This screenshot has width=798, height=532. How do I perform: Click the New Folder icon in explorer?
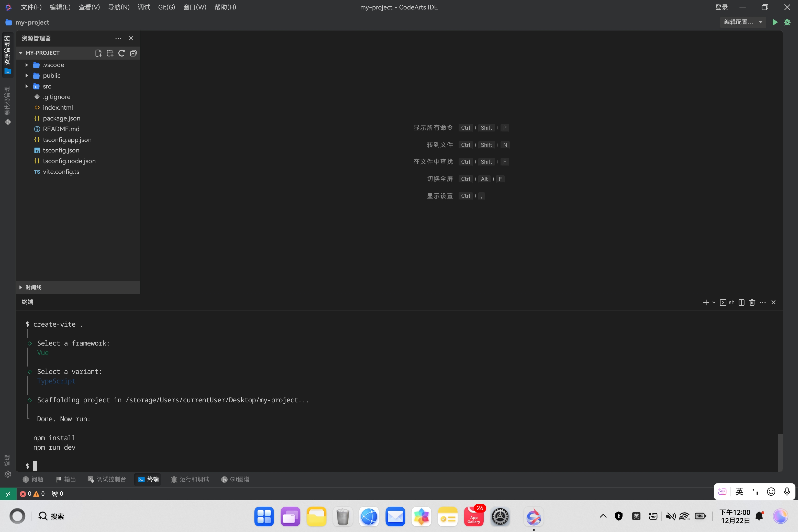click(x=110, y=53)
